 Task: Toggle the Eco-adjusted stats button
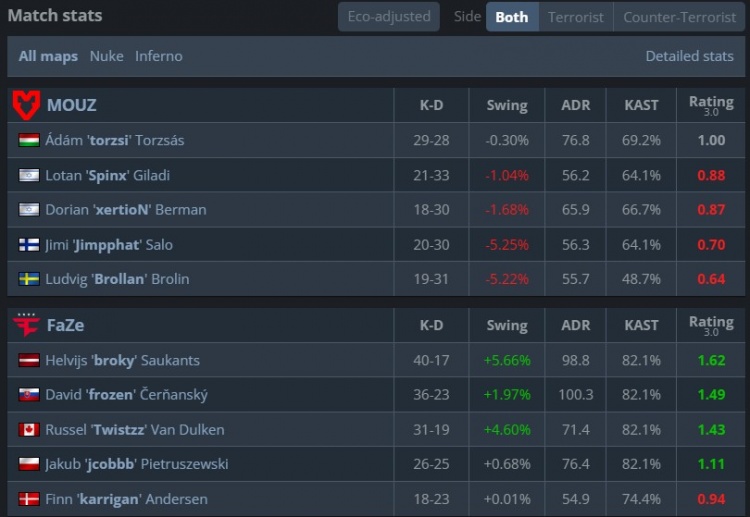click(388, 17)
